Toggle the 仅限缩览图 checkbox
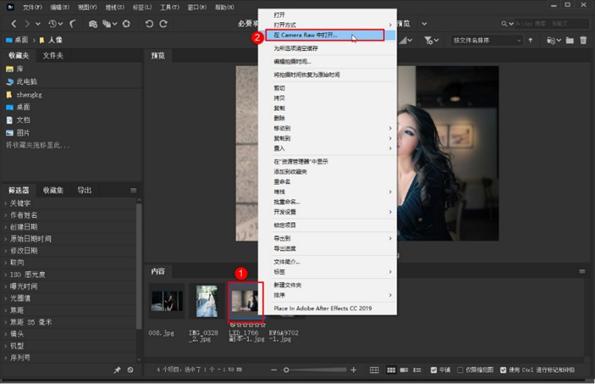Image resolution: width=595 pixels, height=384 pixels. click(460, 370)
